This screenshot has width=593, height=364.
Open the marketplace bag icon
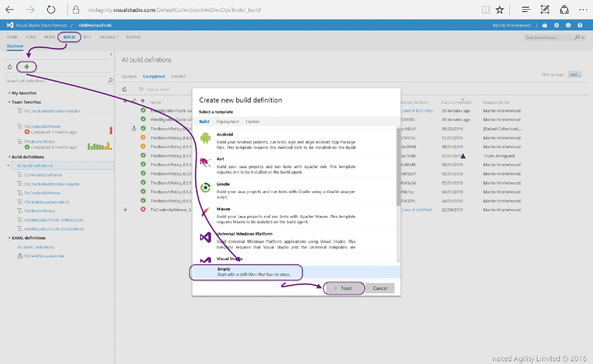(545, 26)
